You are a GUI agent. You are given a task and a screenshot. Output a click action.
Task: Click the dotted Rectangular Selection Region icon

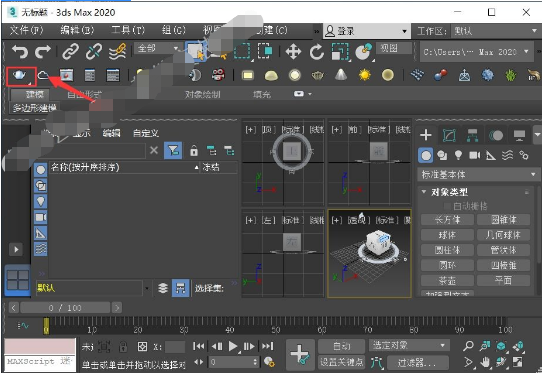pyautogui.click(x=242, y=51)
